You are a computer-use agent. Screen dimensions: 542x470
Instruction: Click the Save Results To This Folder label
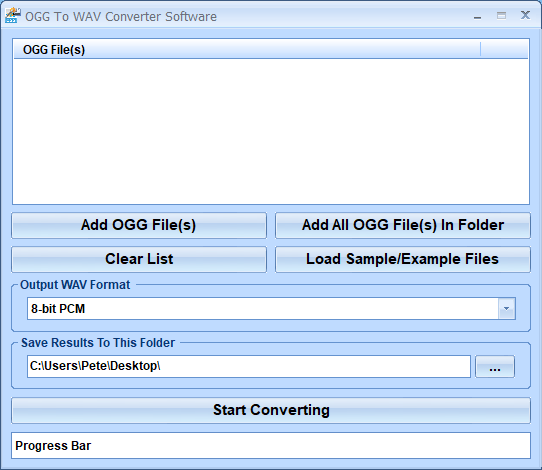coord(98,343)
